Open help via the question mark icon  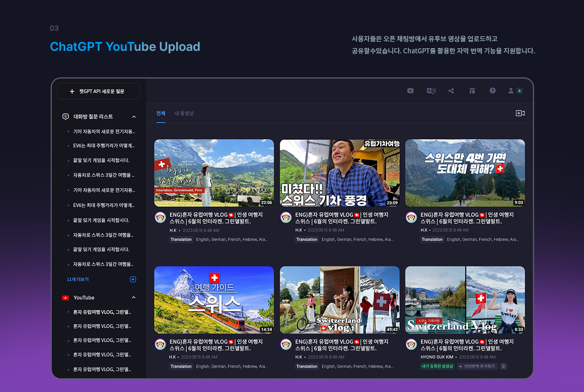[492, 91]
